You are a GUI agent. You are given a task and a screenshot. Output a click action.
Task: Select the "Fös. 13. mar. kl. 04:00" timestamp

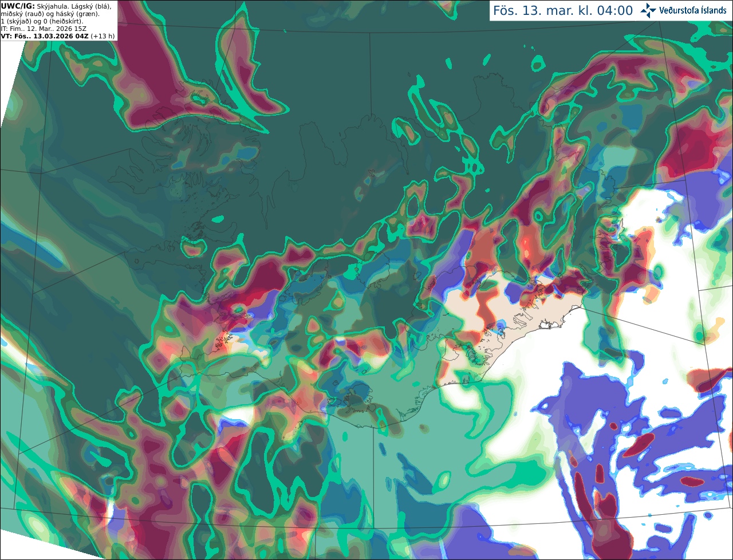click(x=563, y=11)
